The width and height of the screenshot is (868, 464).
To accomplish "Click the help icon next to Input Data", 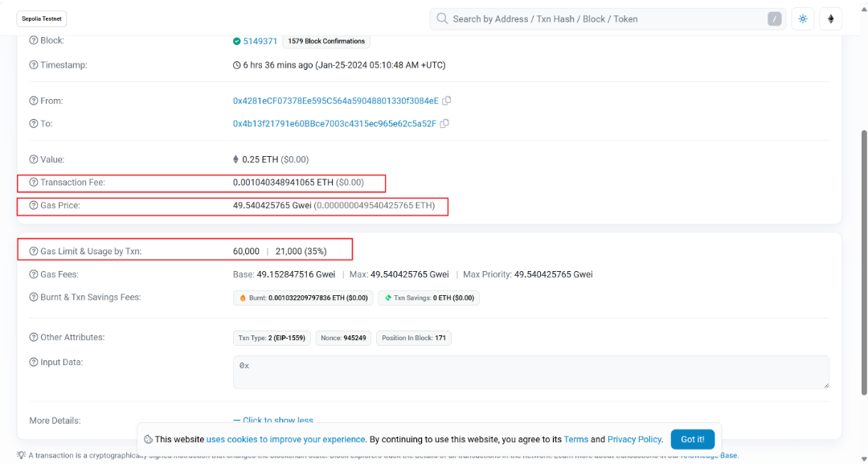I will coord(33,362).
